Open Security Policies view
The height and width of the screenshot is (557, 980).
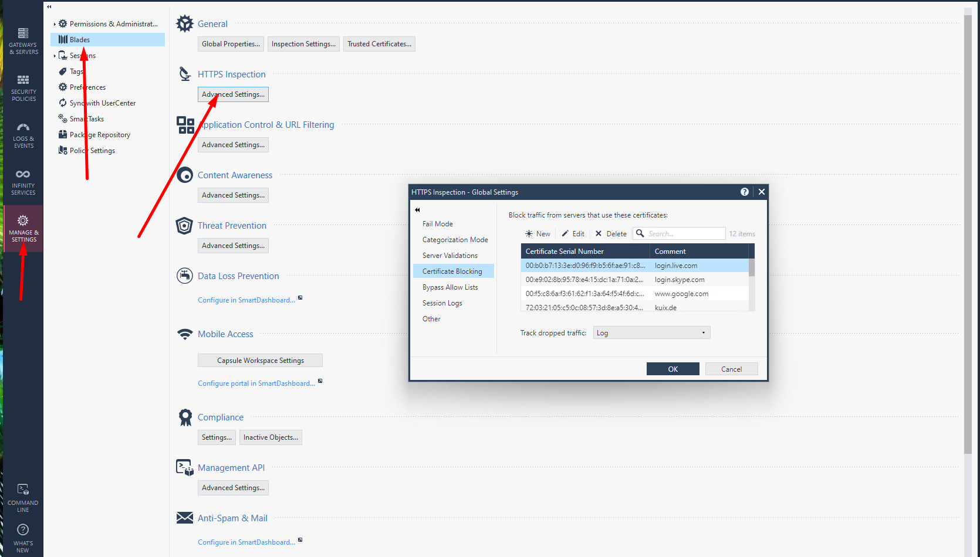point(23,88)
